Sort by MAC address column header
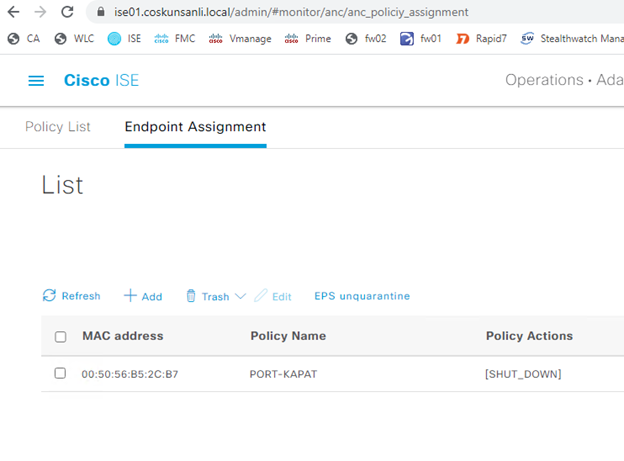624x461 pixels. click(123, 336)
